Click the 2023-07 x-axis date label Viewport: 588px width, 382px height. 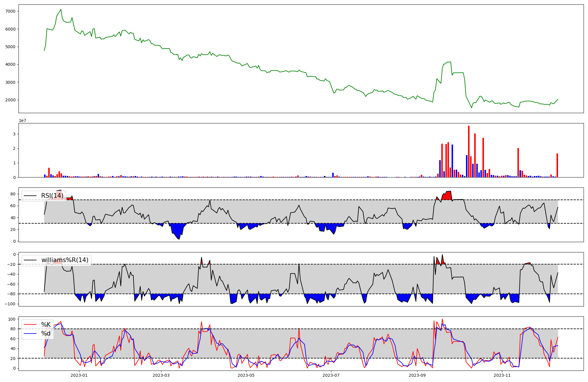click(x=331, y=375)
